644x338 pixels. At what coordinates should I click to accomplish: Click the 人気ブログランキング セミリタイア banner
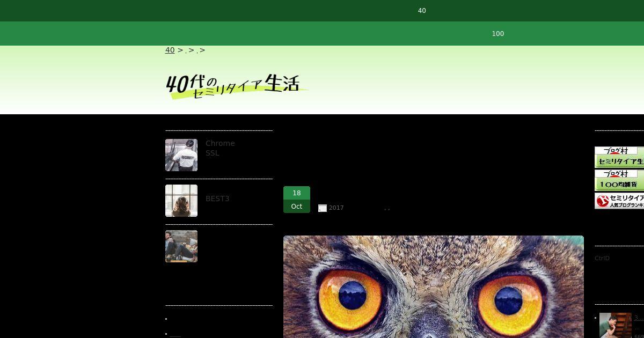(619, 201)
